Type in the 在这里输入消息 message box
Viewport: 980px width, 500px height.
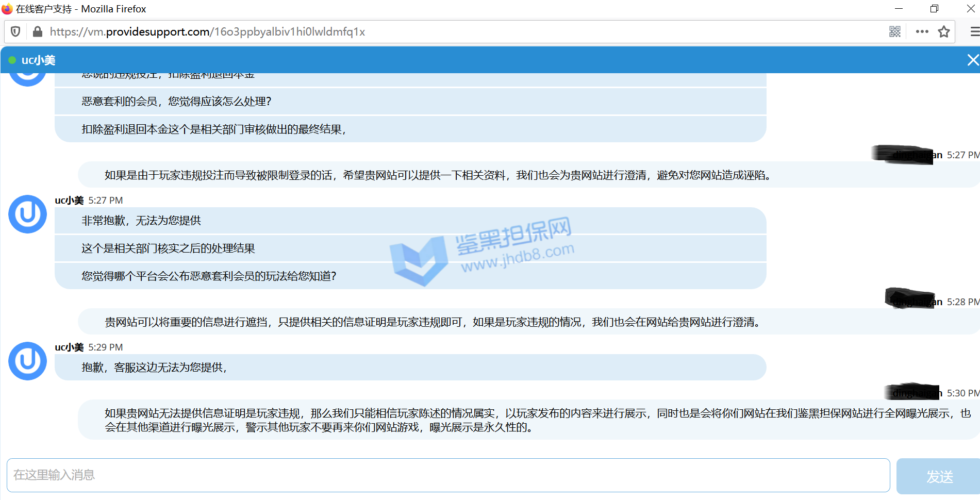(x=448, y=475)
